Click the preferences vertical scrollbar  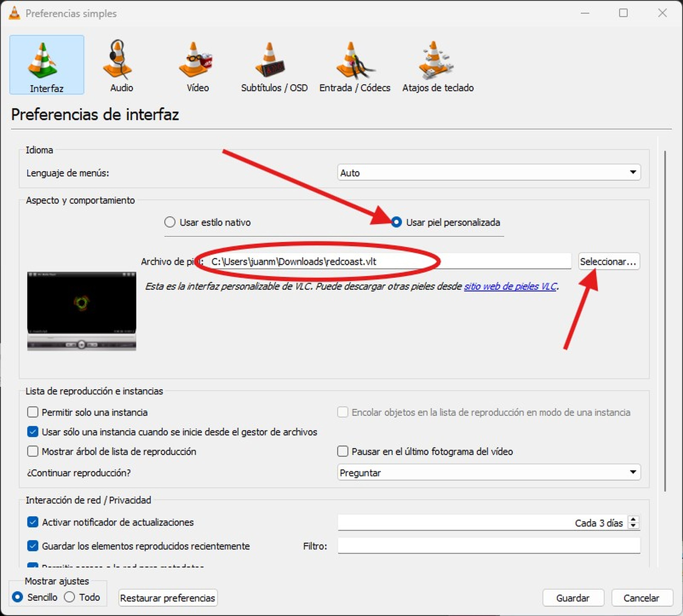click(x=665, y=321)
